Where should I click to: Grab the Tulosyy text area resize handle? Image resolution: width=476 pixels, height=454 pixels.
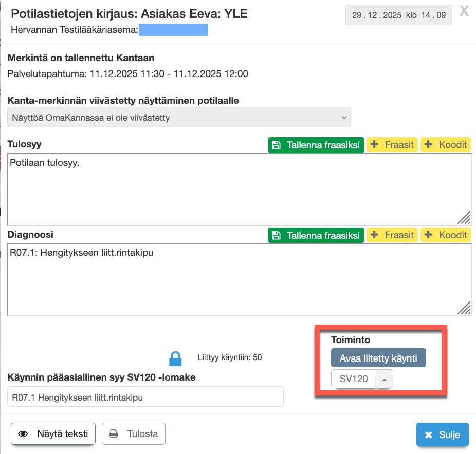[464, 218]
